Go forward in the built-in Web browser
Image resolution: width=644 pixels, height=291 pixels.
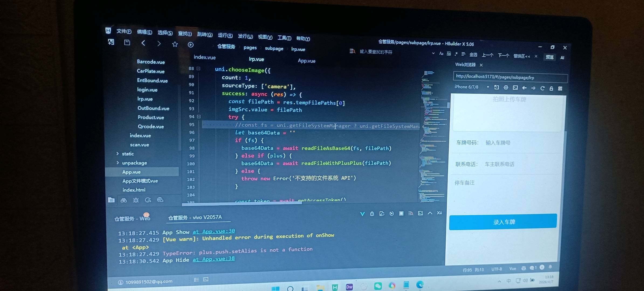[x=533, y=88]
